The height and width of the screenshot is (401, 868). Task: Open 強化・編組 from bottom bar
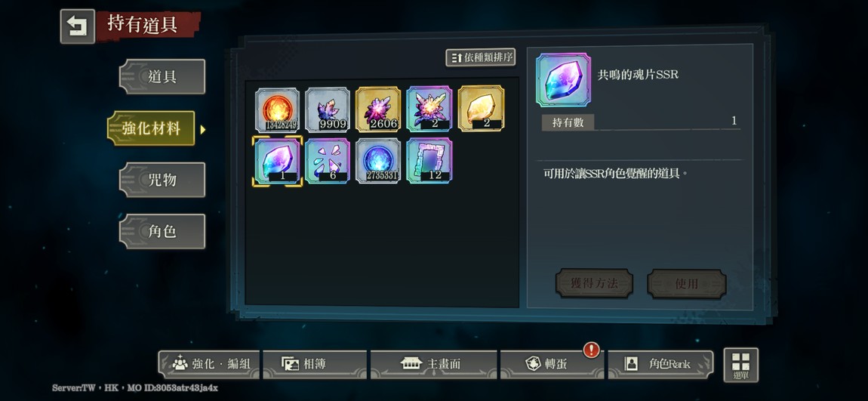pos(208,364)
